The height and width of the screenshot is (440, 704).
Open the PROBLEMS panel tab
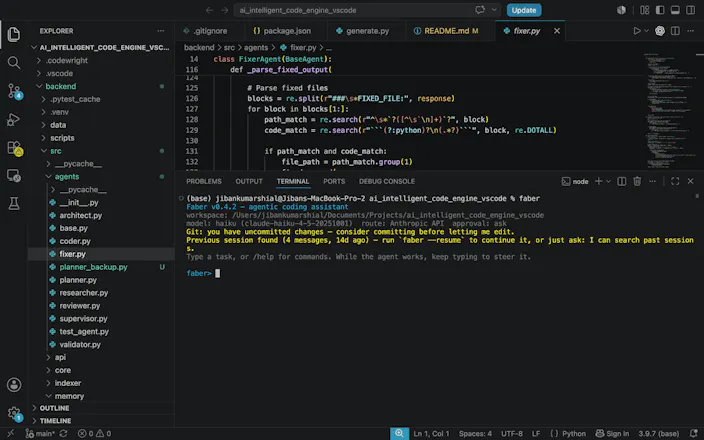204,181
